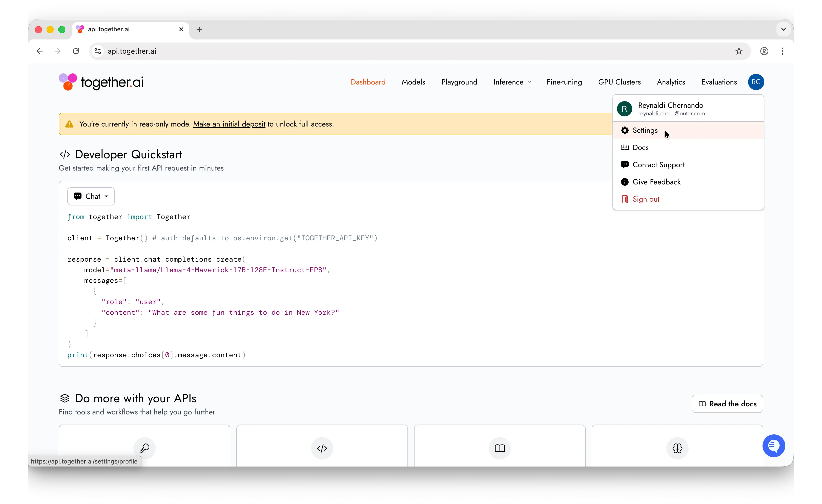Click the tab search chevron at top right
This screenshot has height=504, width=822.
point(783,29)
